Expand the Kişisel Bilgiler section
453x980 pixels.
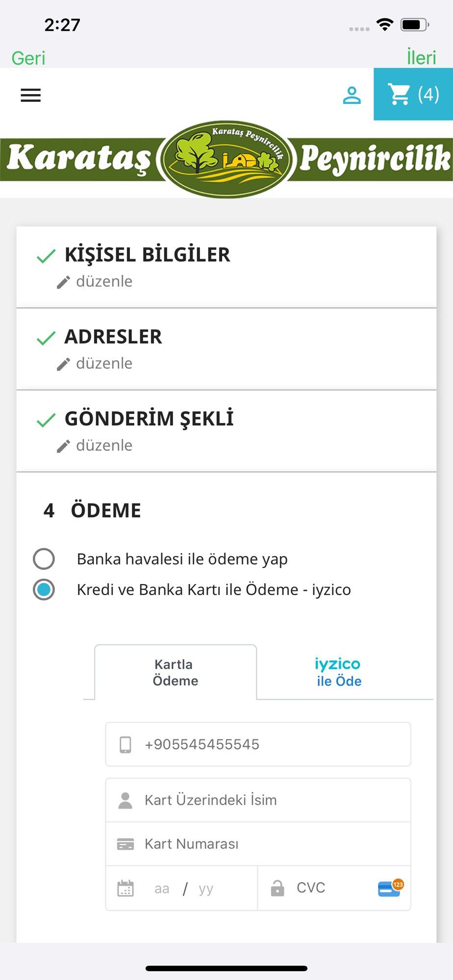pyautogui.click(x=147, y=255)
